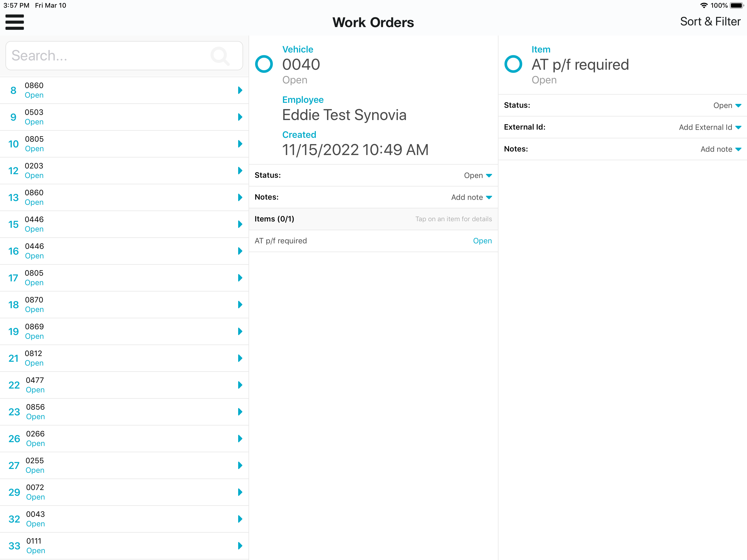Open arrow for work order 21
Image resolution: width=747 pixels, height=560 pixels.
click(240, 358)
